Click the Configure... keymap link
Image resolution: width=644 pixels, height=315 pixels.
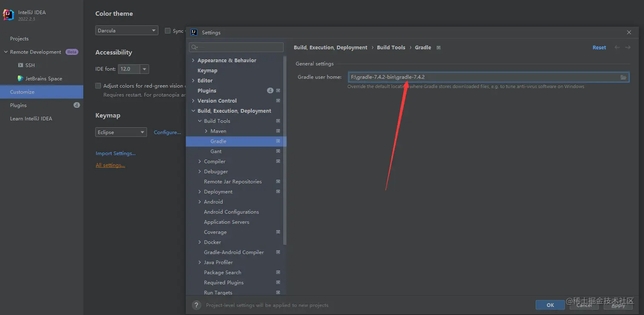[167, 132]
